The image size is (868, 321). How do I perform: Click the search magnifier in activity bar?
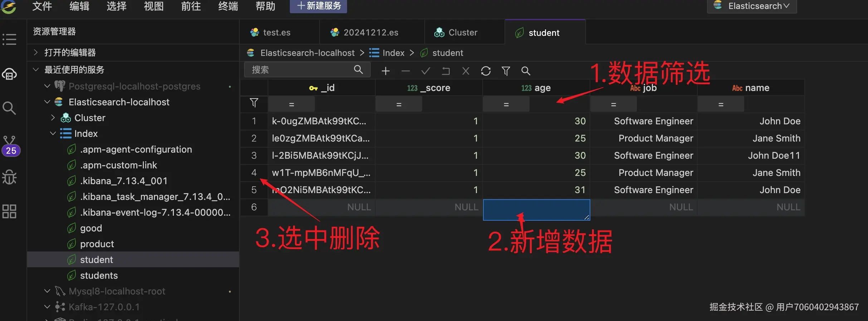9,108
